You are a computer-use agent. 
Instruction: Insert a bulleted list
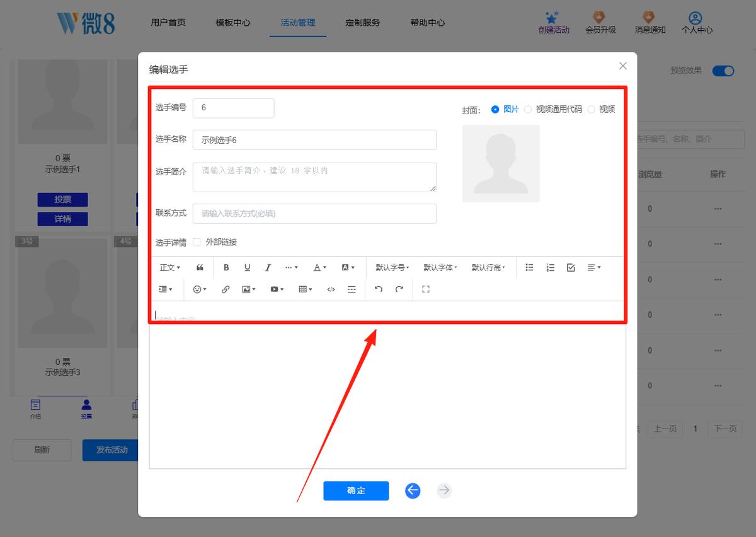point(529,268)
